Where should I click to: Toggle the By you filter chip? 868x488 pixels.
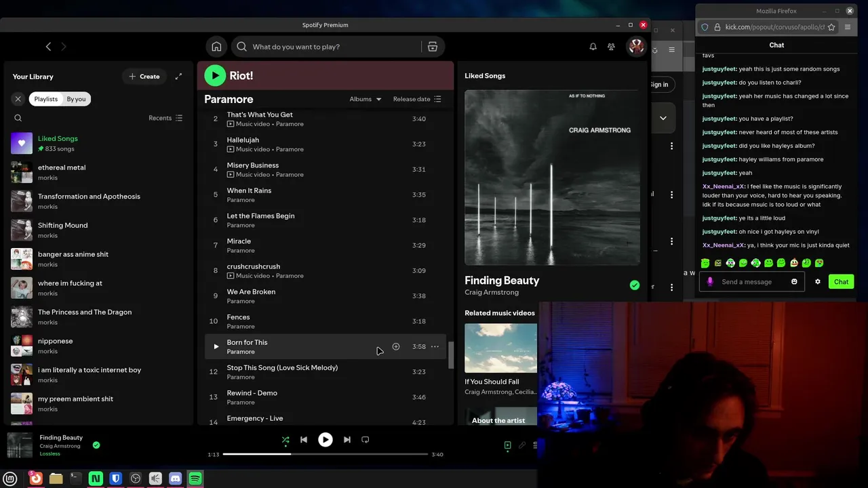(76, 99)
